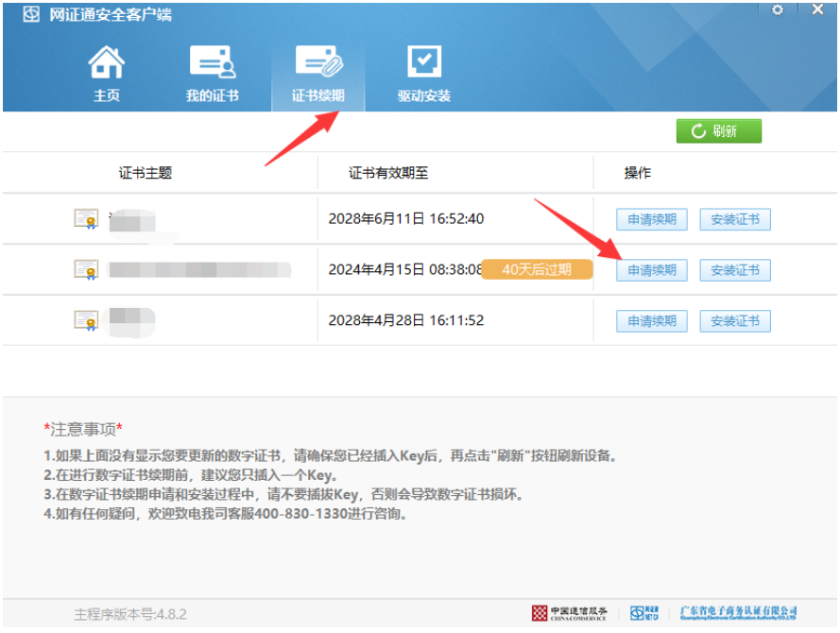The height and width of the screenshot is (633, 840).
Task: Click the 40天后过期 expiry warning badge
Action: [537, 269]
